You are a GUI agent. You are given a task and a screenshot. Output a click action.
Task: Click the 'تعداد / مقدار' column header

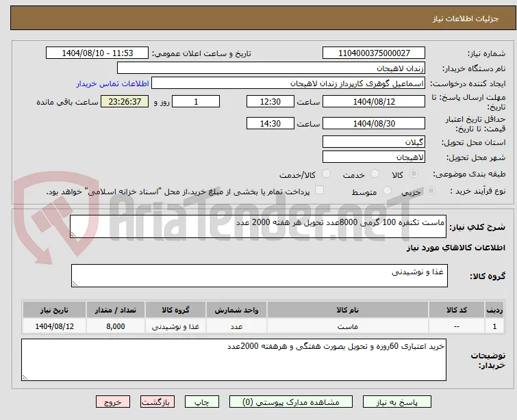(116, 310)
